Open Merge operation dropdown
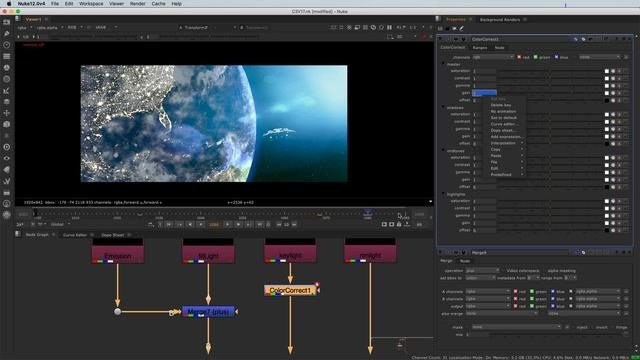 (482, 271)
